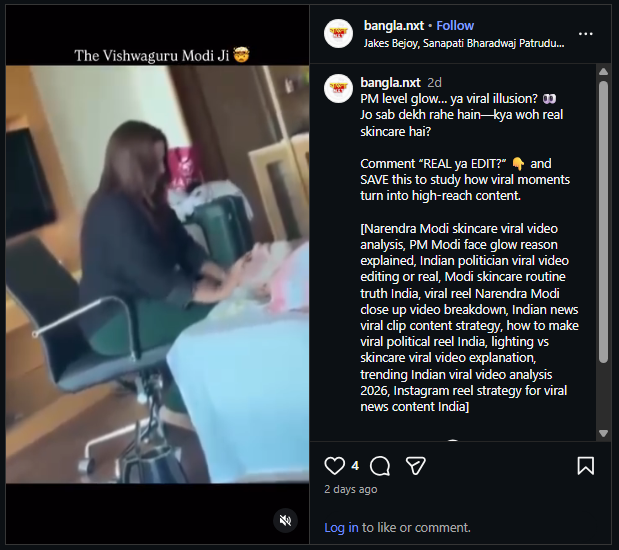Unmute the video with speaker icon
Viewport: 619px width, 550px height.
(x=285, y=520)
